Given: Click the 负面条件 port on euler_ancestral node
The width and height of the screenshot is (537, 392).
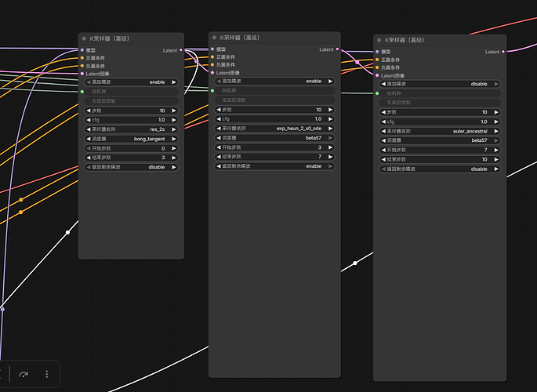Looking at the screenshot, I should [x=377, y=67].
